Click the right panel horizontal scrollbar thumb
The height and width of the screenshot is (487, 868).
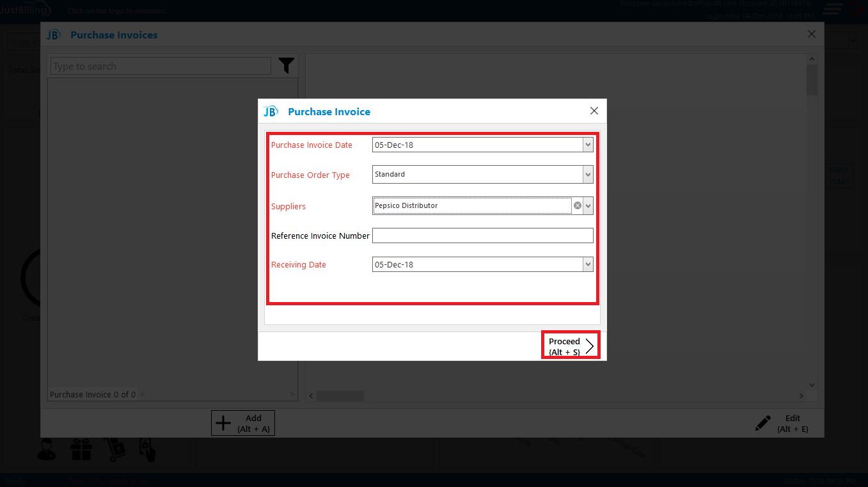pyautogui.click(x=340, y=396)
